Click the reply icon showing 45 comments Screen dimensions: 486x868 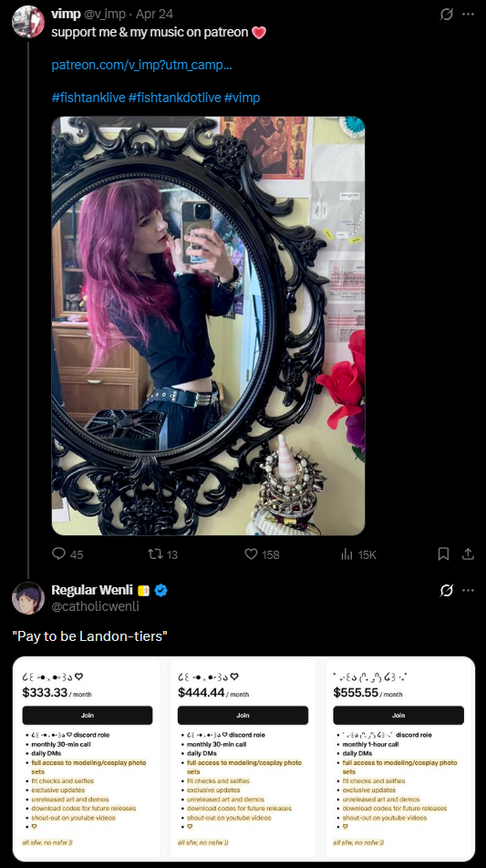pos(58,553)
